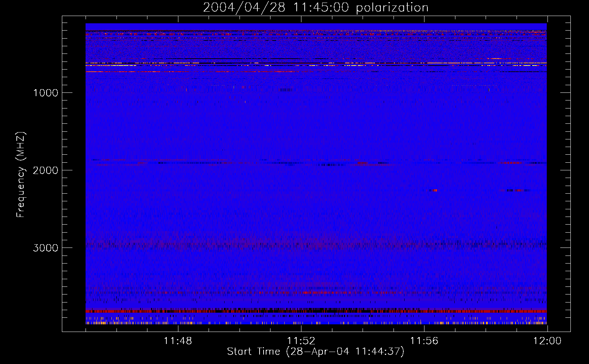Screen dimensions: 589x364
Task: Click the 11:48 time tick label
Action: [178, 341]
